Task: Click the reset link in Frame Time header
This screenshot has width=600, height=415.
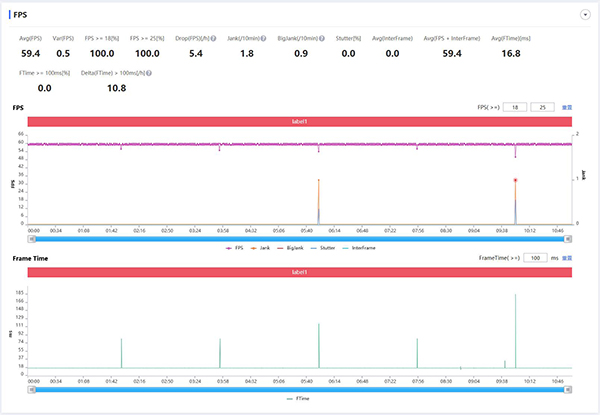Action: tap(567, 258)
